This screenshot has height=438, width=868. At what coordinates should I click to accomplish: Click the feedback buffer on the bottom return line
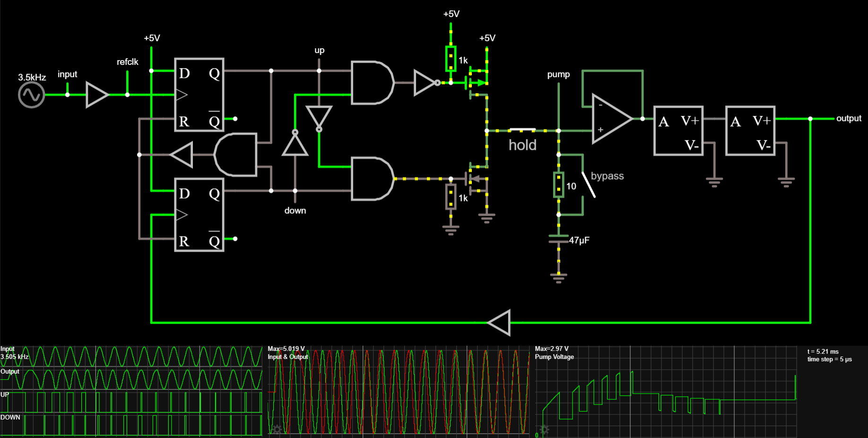499,323
